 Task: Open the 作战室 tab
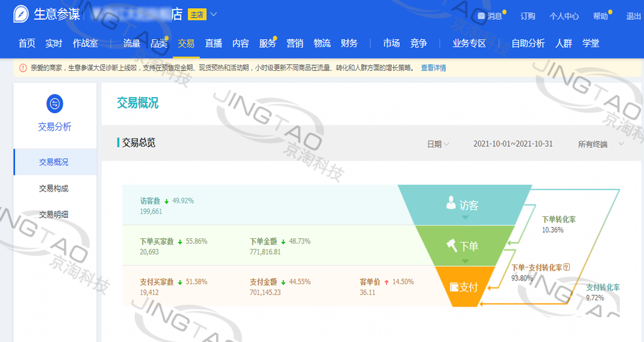click(x=86, y=43)
